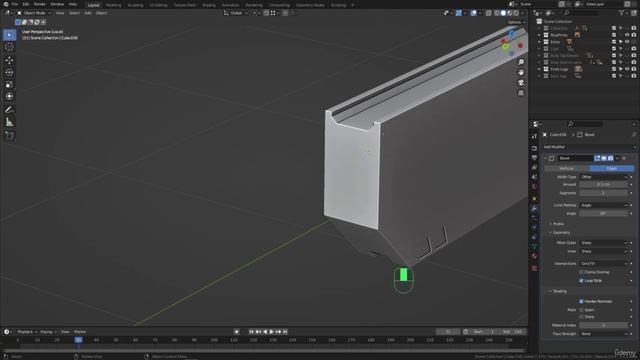
Task: Open the Object Data properties tab
Action: 534,247
